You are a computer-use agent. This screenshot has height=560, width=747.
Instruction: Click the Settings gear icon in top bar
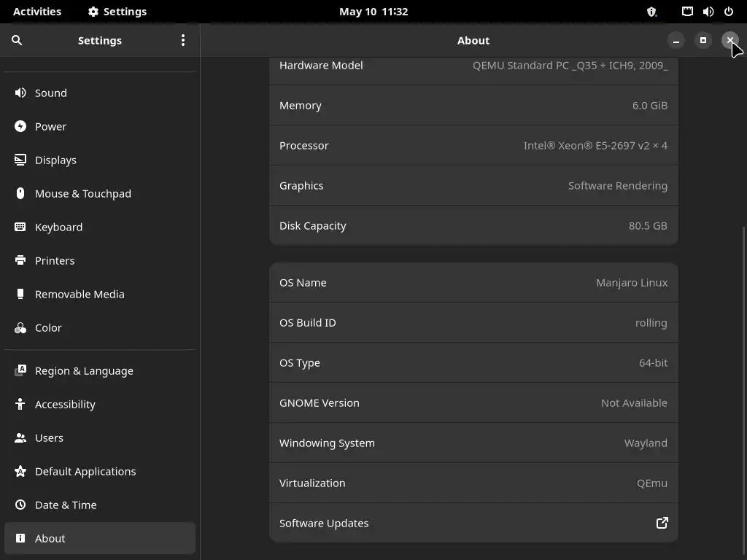click(93, 12)
